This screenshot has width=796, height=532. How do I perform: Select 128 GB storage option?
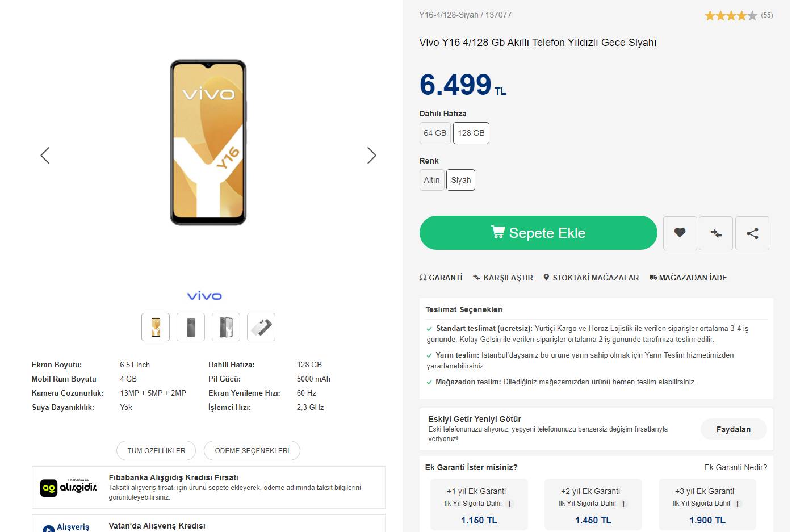click(x=471, y=133)
